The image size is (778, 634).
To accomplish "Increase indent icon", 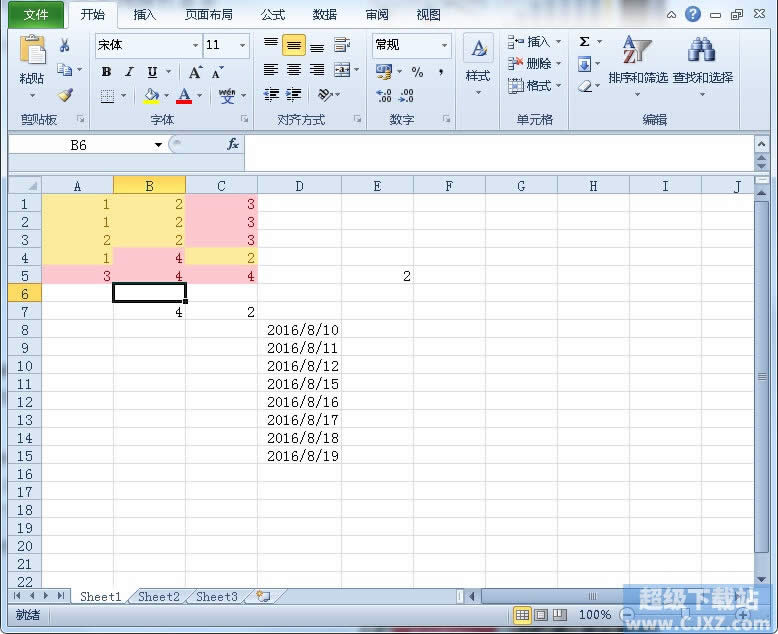I will coord(294,94).
